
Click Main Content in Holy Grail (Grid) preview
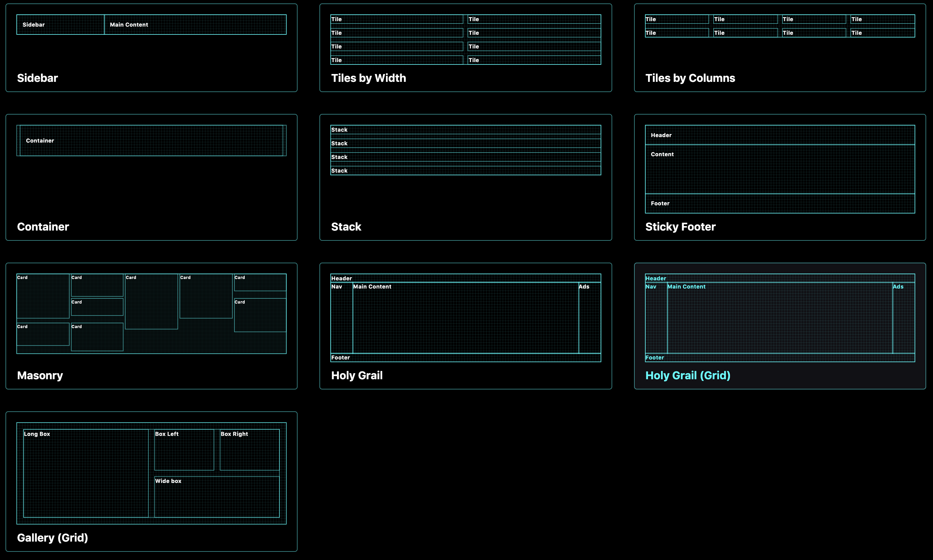[780, 318]
